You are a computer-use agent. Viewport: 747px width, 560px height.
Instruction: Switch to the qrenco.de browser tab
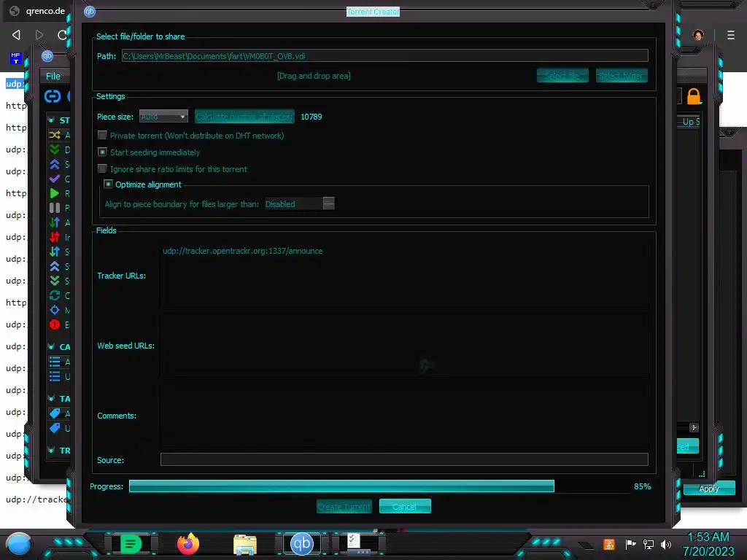37,11
